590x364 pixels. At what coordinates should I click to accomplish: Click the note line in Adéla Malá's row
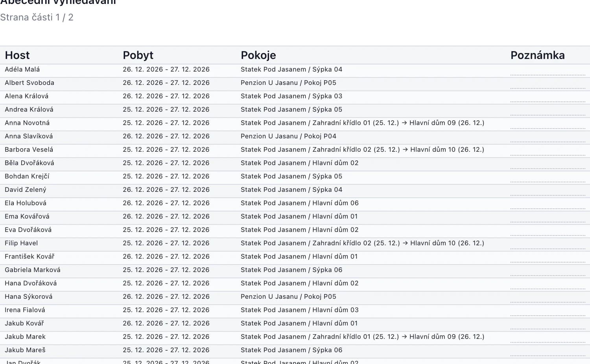pos(548,75)
